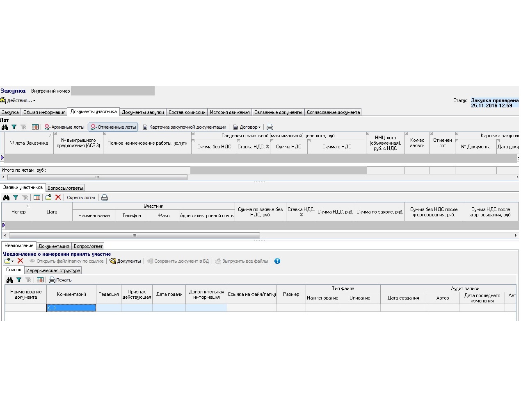Open column settings in Заявки участников toolbar
This screenshot has height=420, width=521.
pyautogui.click(x=37, y=198)
